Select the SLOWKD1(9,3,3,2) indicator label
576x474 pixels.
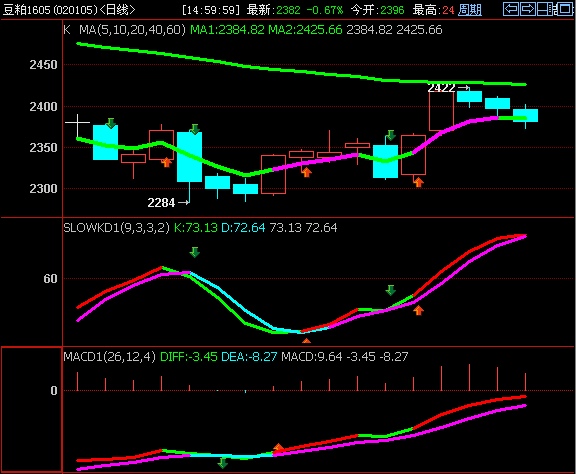pos(116,228)
